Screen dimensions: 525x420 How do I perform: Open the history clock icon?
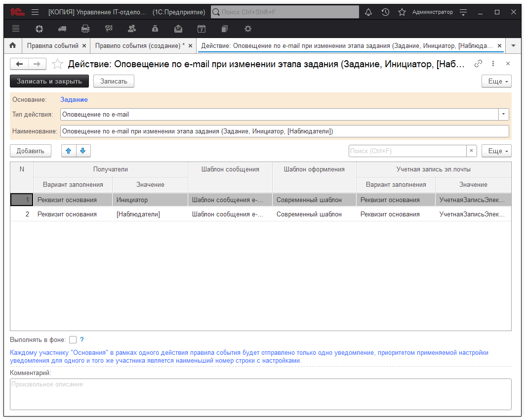coord(385,12)
